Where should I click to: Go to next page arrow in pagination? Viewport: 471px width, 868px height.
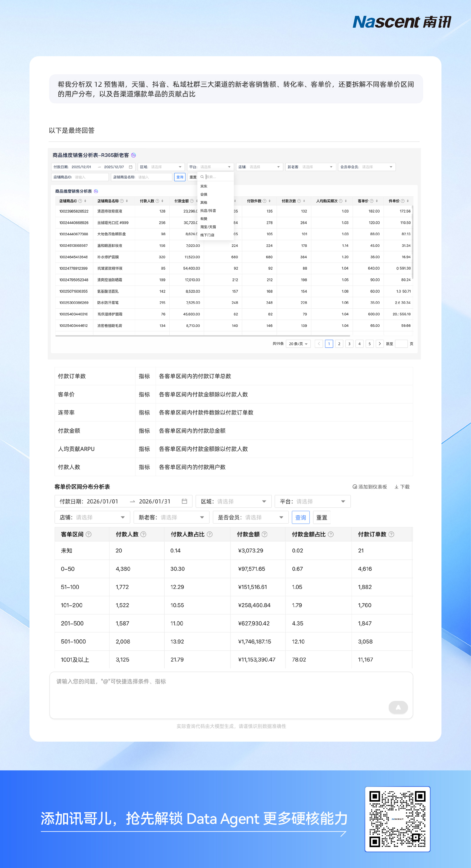pos(380,344)
